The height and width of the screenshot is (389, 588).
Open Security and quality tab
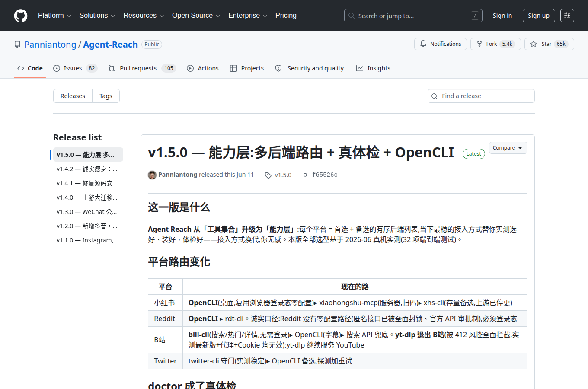pos(310,68)
